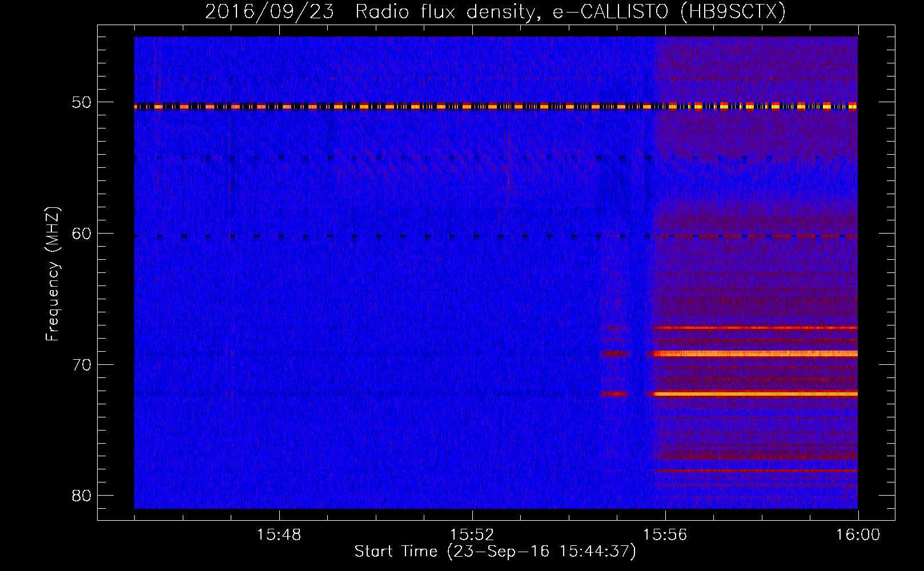
Task: Click the 'Start Time (23-Sep-16 15:44:37)' label
Action: [x=495, y=552]
